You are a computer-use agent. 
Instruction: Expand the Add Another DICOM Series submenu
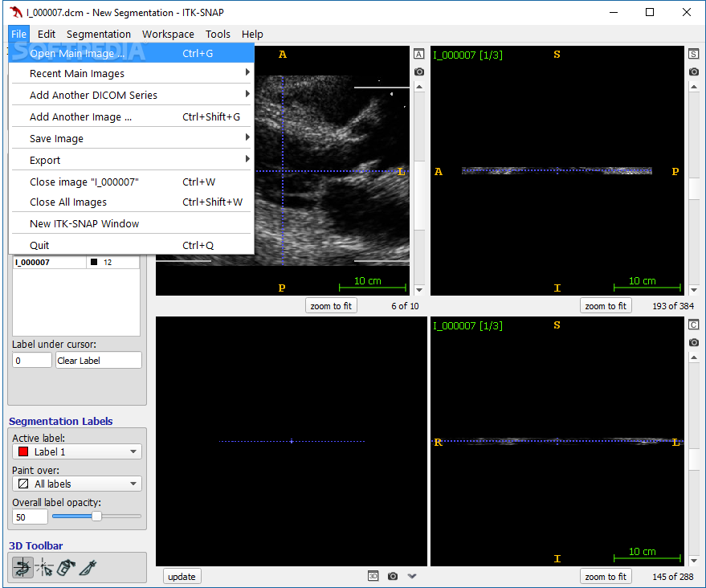pyautogui.click(x=131, y=95)
